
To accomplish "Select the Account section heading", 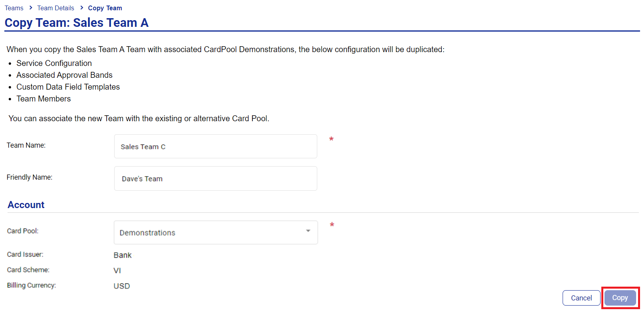I will [x=26, y=205].
